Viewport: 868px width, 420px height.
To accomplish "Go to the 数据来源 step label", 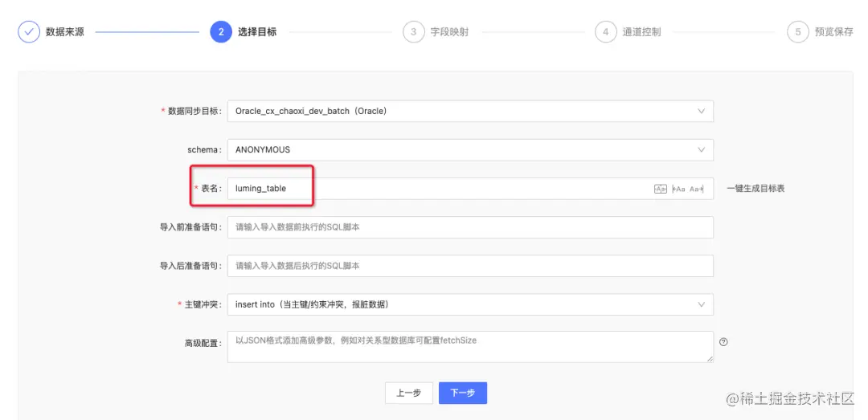I will (65, 32).
